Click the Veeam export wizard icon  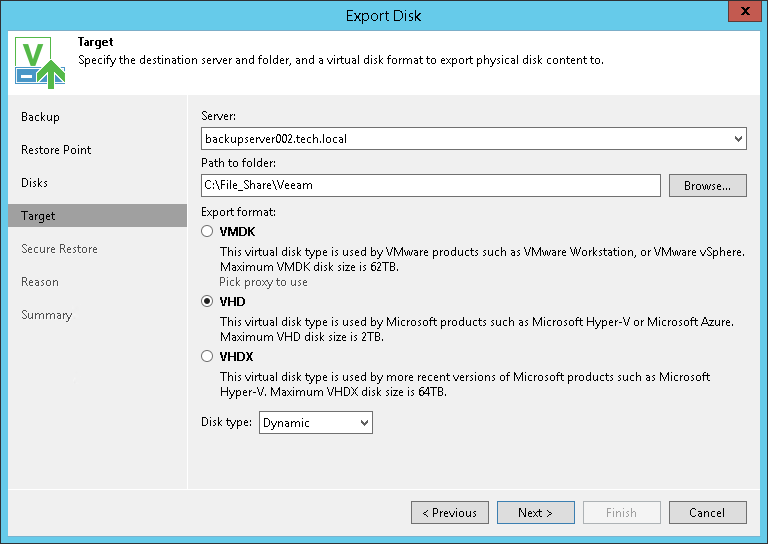pos(40,62)
